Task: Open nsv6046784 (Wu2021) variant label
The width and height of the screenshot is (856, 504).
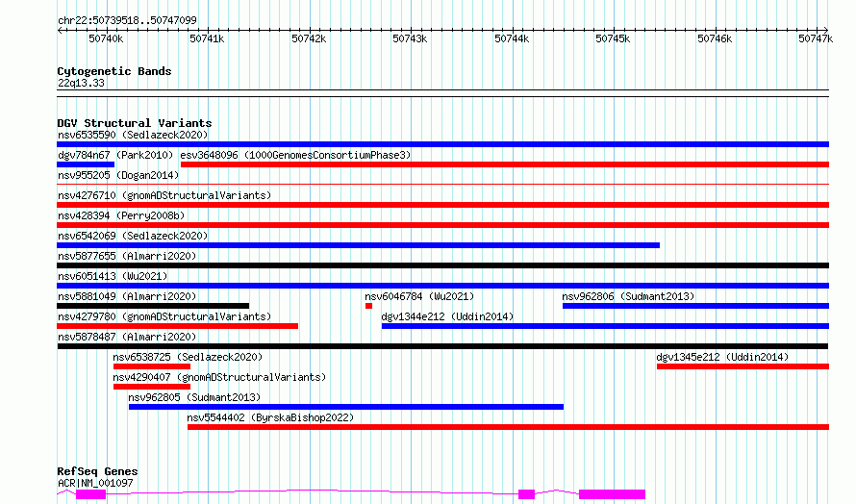Action: click(419, 296)
